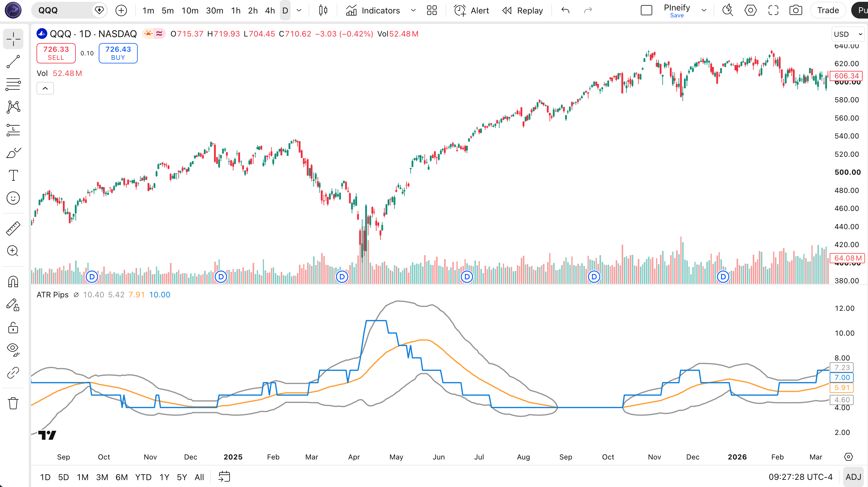Set the chart range to 1M
This screenshot has height=487, width=868.
(x=83, y=477)
